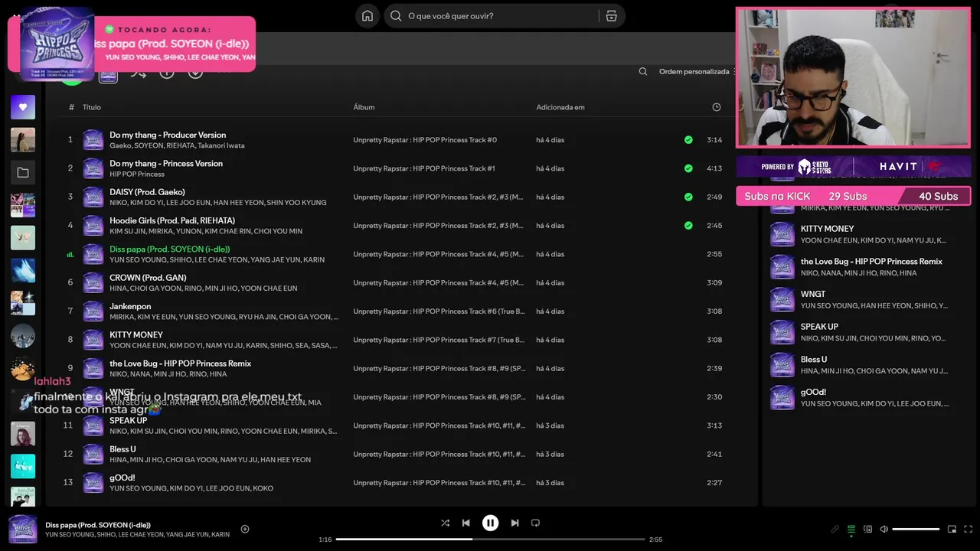Click the 2:41 duration of Bless U row

click(714, 454)
